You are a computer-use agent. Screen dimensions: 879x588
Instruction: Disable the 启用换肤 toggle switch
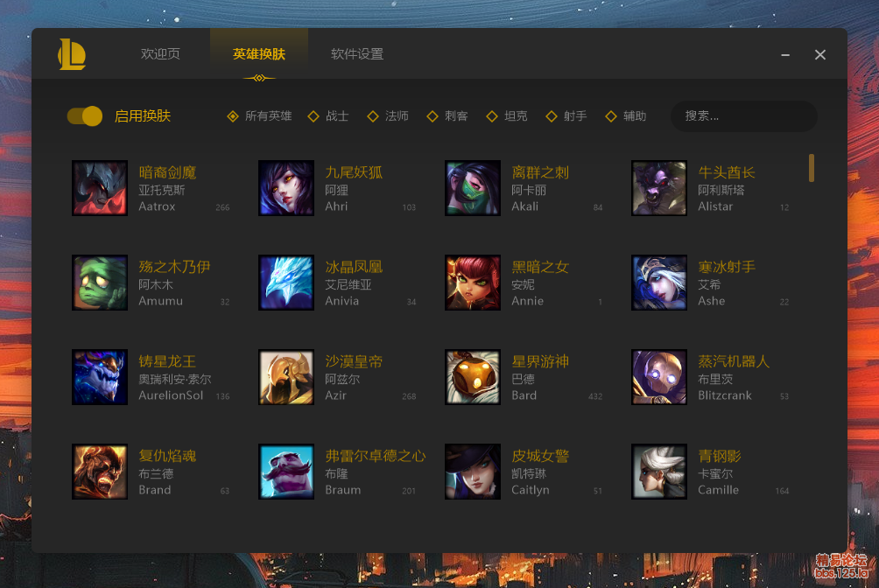(85, 116)
